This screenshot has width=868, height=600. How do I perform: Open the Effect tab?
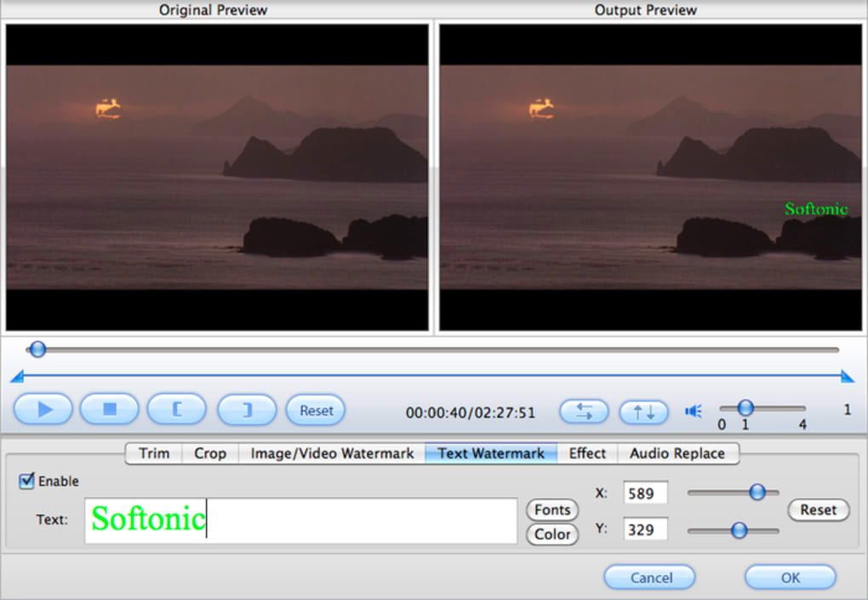pos(587,454)
